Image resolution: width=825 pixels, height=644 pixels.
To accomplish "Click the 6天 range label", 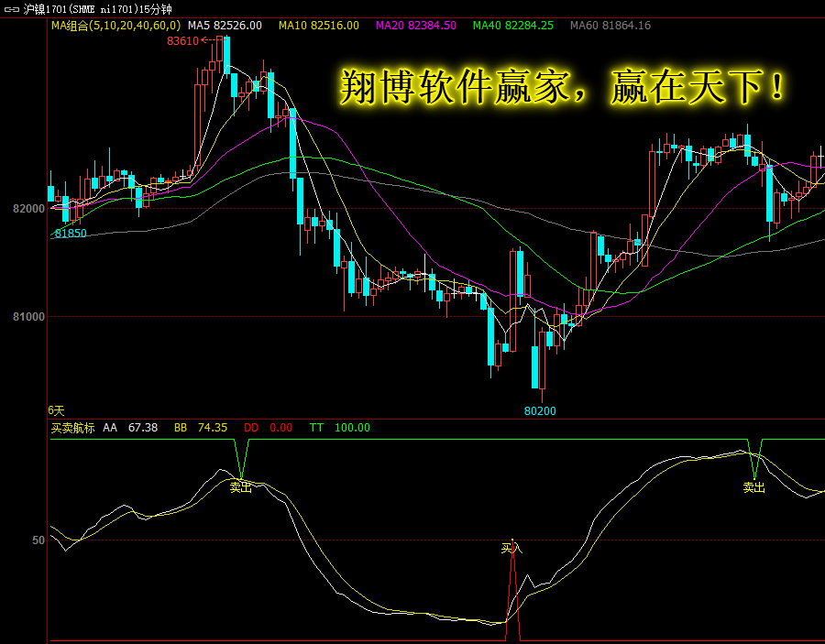I will coord(56,410).
